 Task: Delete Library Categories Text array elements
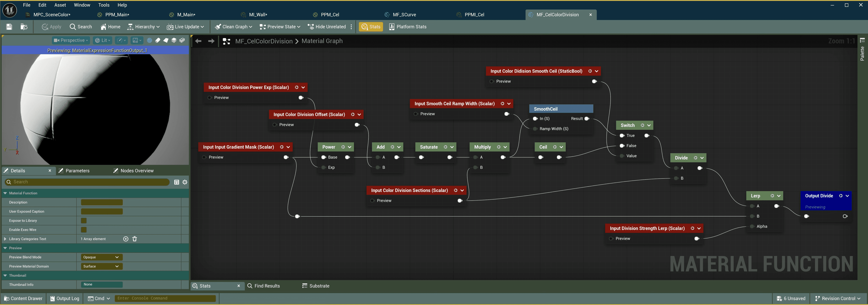(x=135, y=239)
